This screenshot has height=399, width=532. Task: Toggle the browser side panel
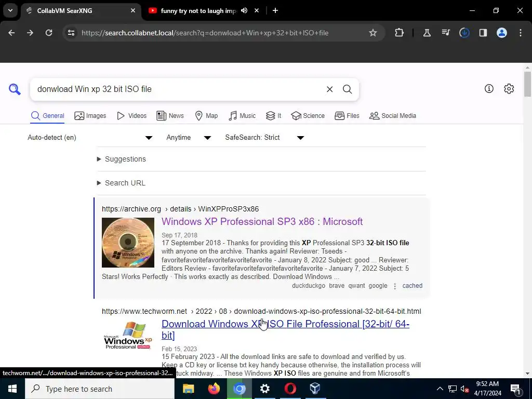click(x=483, y=33)
